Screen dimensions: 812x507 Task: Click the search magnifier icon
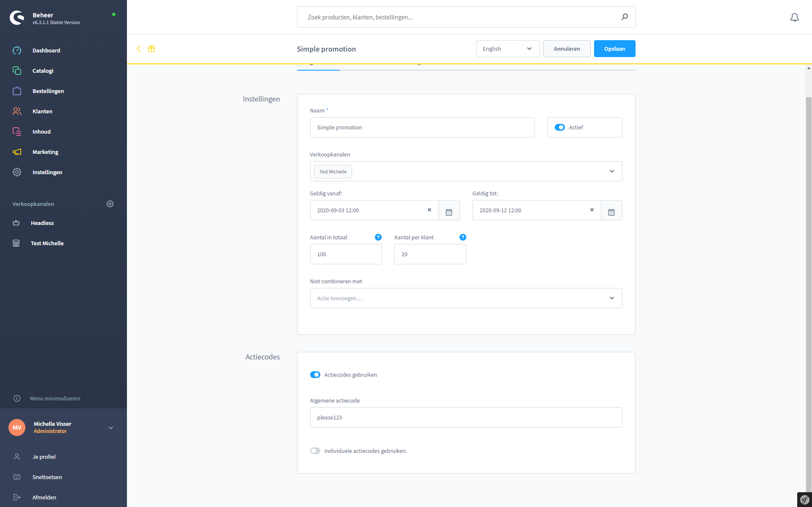[625, 17]
